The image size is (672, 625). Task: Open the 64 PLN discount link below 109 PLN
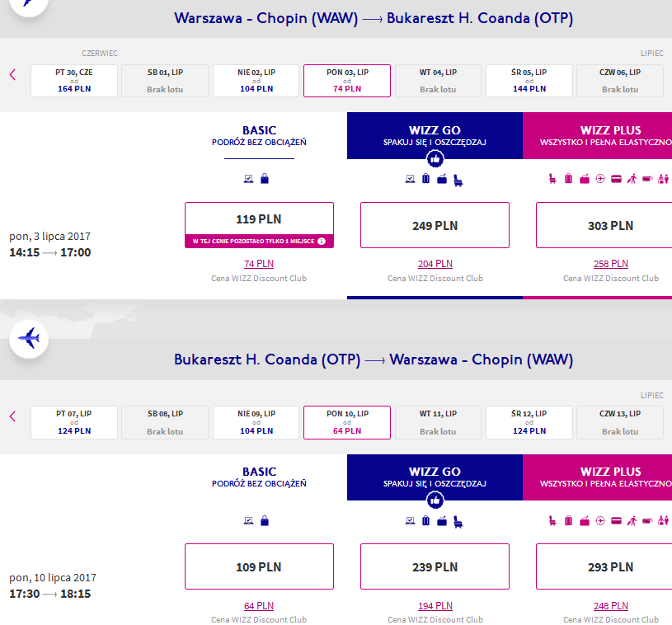pyautogui.click(x=259, y=606)
